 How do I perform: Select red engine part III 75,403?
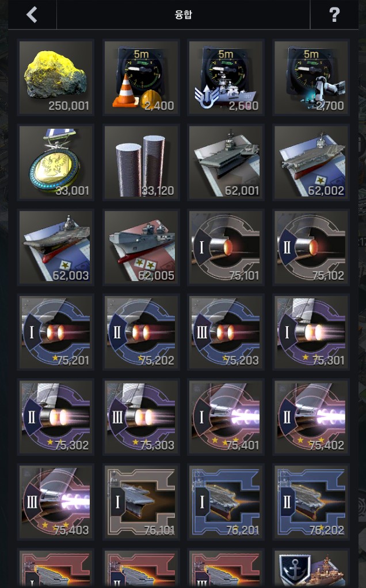pyautogui.click(x=56, y=501)
